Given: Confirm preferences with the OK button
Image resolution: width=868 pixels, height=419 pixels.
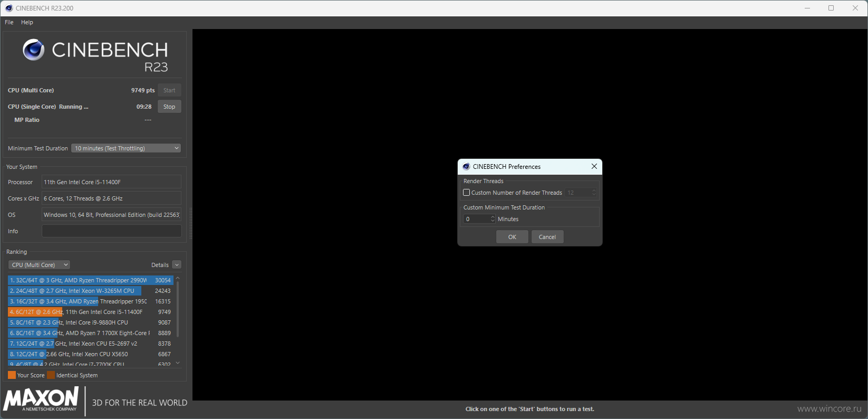Looking at the screenshot, I should 512,237.
